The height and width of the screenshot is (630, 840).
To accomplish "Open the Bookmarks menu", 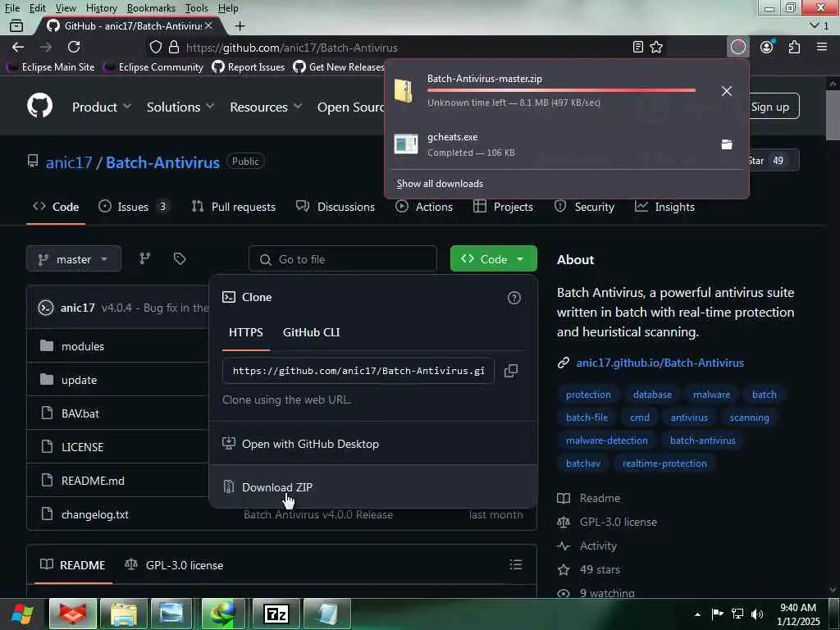I will click(151, 8).
